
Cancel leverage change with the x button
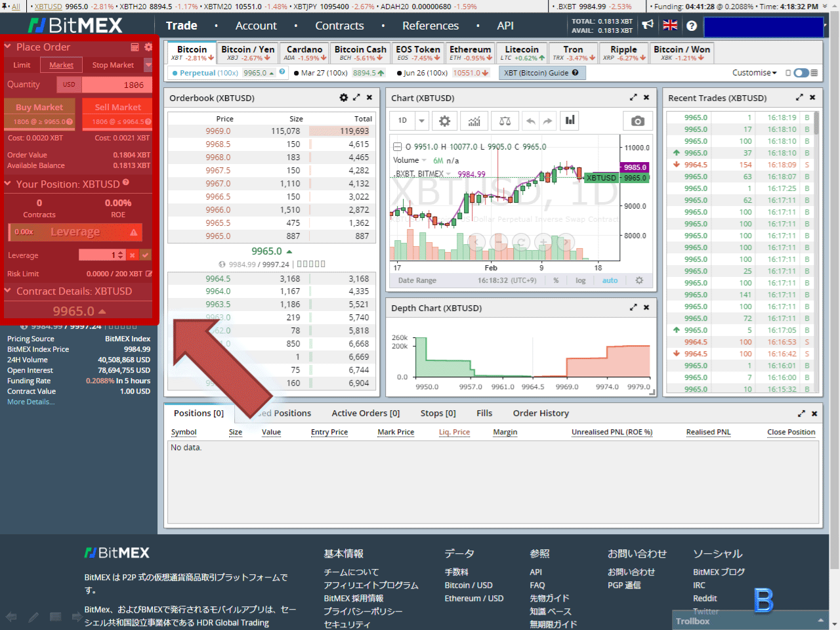pyautogui.click(x=133, y=255)
